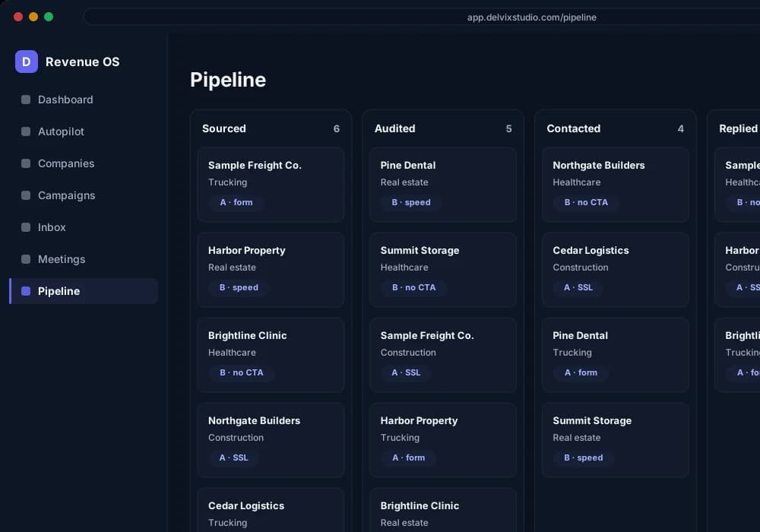This screenshot has height=532, width=760.
Task: Click 'A · SSL' tag on Sourced Northgate Builders
Action: pos(233,458)
